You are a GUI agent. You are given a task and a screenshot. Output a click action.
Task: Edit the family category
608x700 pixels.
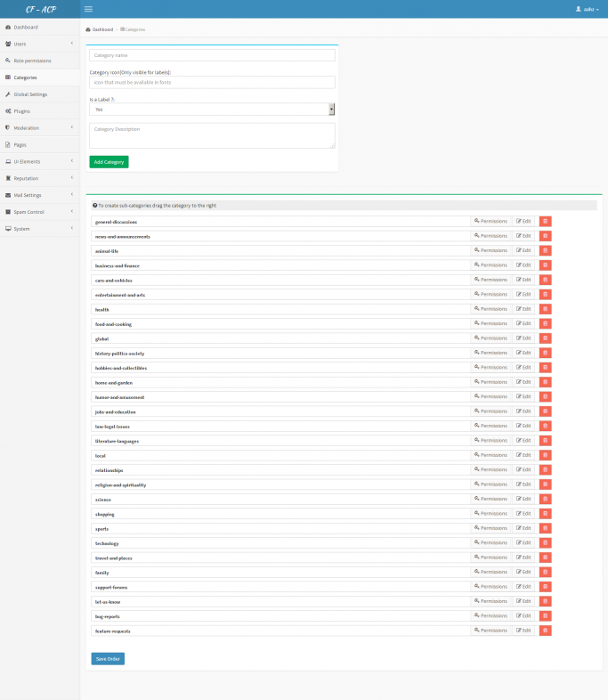click(x=523, y=572)
